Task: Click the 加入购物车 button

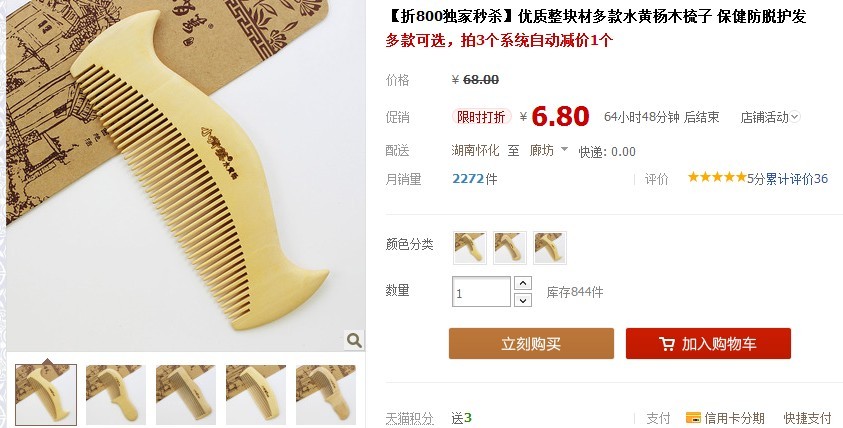Action: pos(708,344)
